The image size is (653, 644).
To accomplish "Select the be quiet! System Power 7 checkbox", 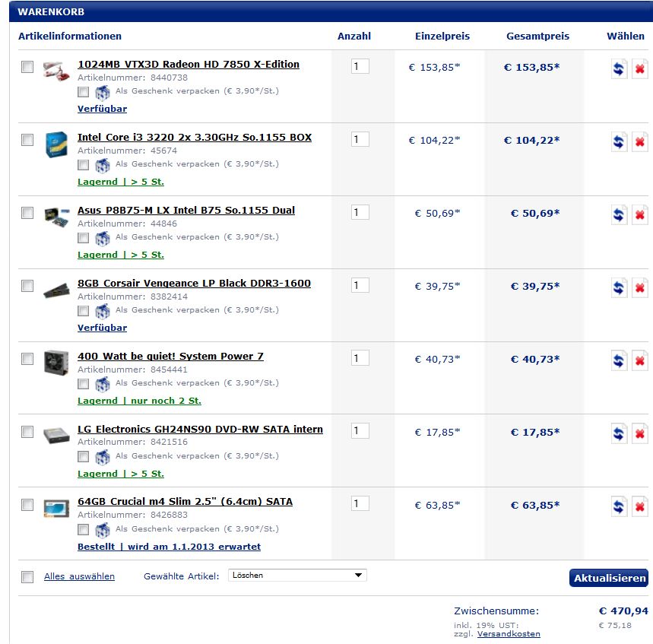I will (x=27, y=359).
